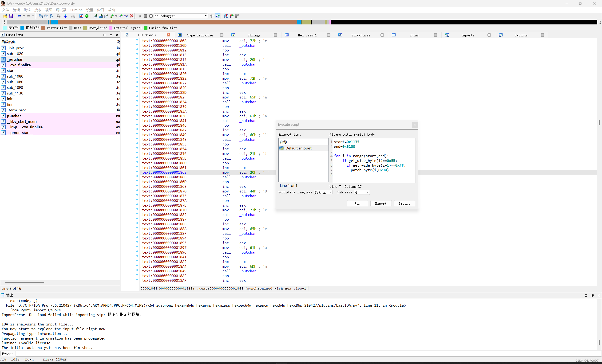Import a script file
The width and height of the screenshot is (602, 364).
[x=404, y=203]
